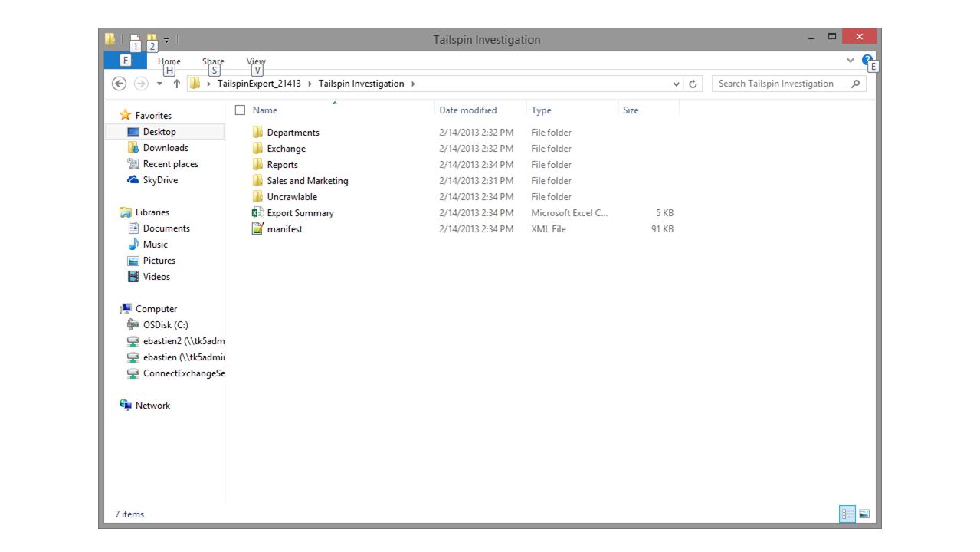Click the search magnifier icon
Screen dimensions: 980x552
point(856,84)
